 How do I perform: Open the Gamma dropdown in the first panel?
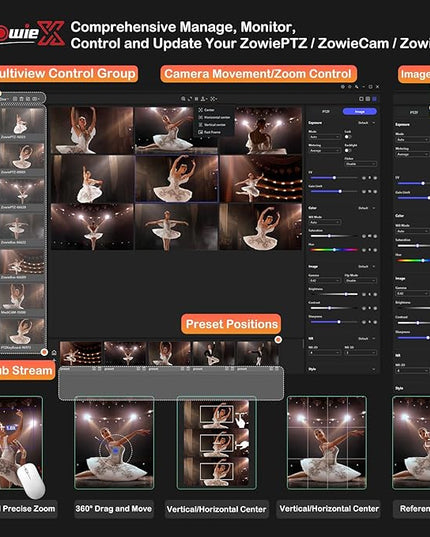pos(324,280)
